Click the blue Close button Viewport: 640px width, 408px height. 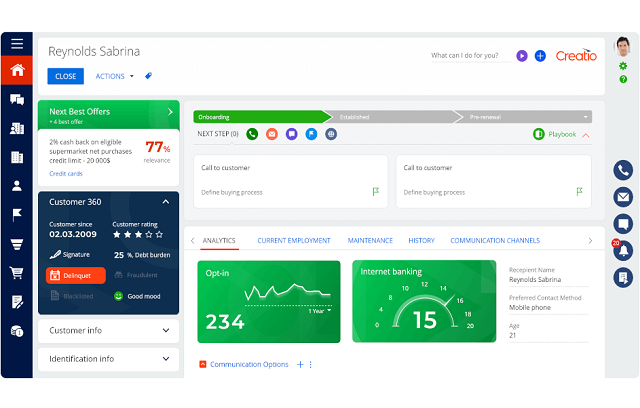pyautogui.click(x=66, y=76)
